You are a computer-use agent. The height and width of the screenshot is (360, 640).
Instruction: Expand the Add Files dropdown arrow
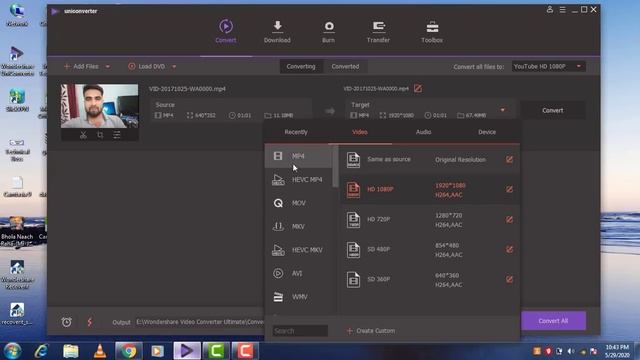pos(108,67)
